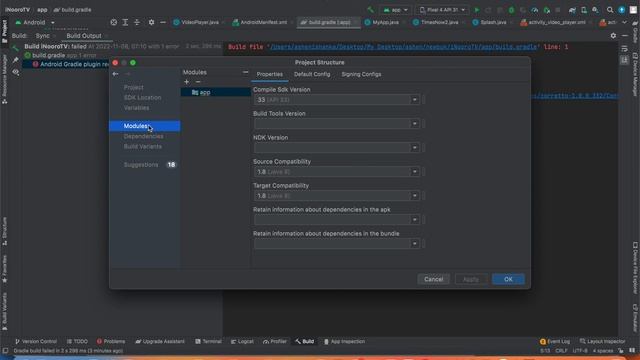Viewport: 640px width, 360px height.
Task: Select Build Variants in the dialog sidebar
Action: coord(144,147)
